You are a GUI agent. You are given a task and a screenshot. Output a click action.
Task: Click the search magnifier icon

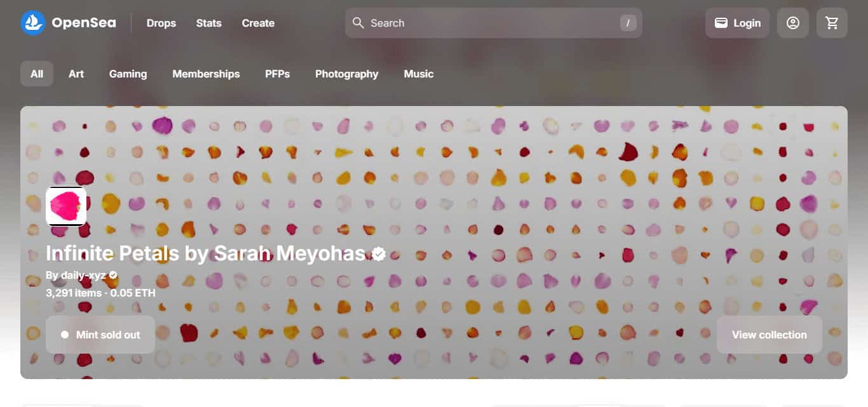pos(358,23)
